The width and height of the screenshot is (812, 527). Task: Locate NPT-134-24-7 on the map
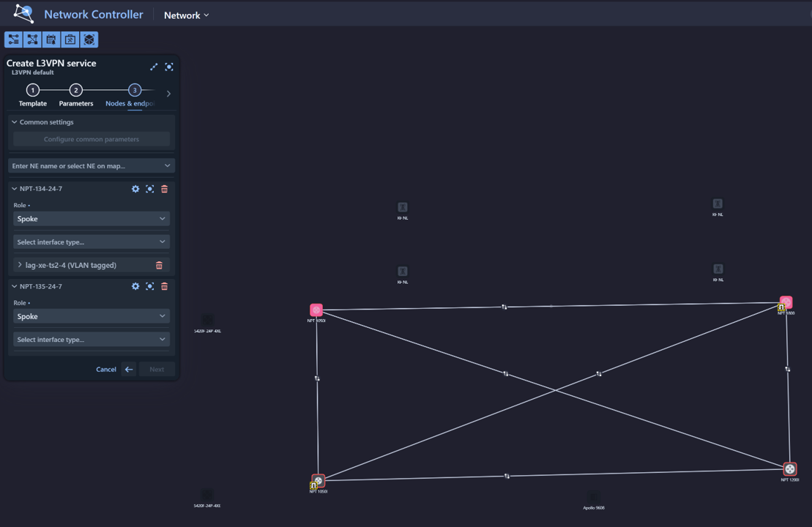(x=150, y=189)
